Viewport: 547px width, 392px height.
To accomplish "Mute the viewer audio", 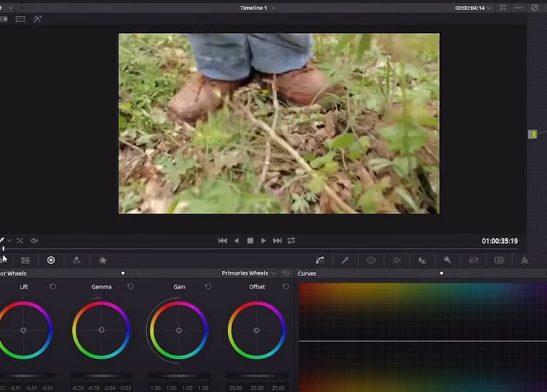I will coord(35,241).
